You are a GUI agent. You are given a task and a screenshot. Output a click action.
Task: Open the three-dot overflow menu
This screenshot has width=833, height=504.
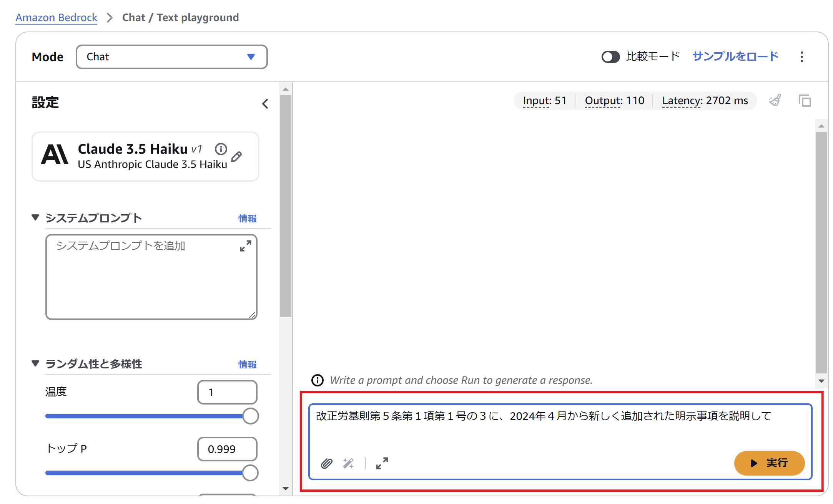click(802, 56)
